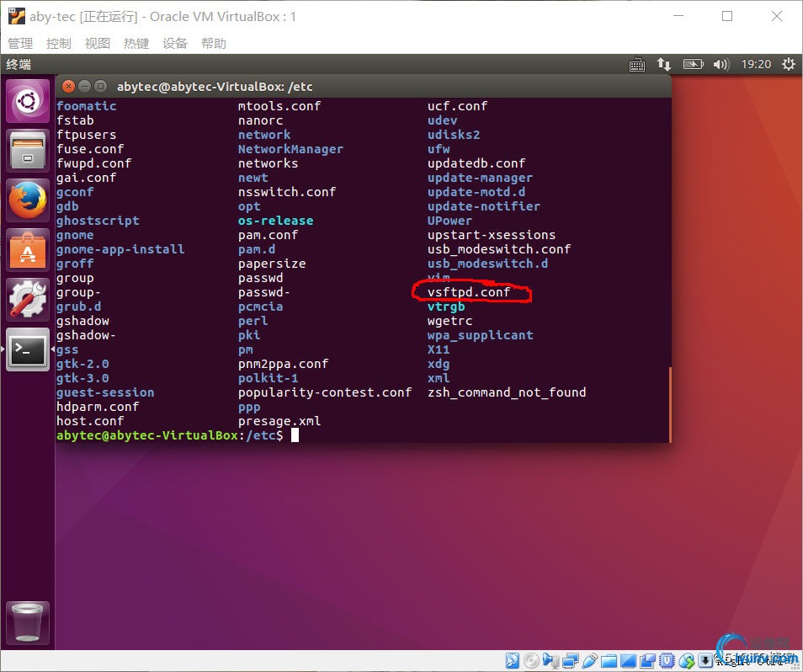
Task: Open the 热键 menu in VirtualBox
Action: point(136,44)
